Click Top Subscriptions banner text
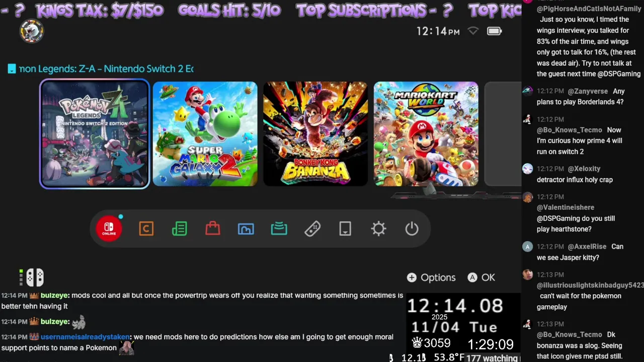644x362 pixels. (368, 11)
